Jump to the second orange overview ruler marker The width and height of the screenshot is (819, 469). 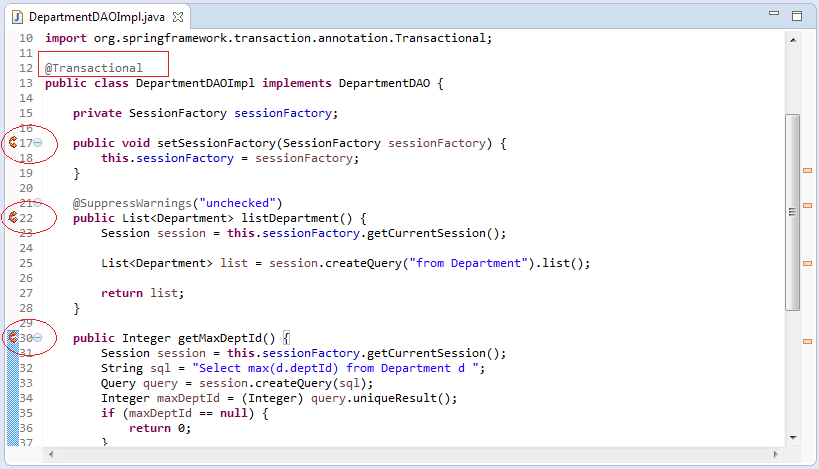click(808, 205)
